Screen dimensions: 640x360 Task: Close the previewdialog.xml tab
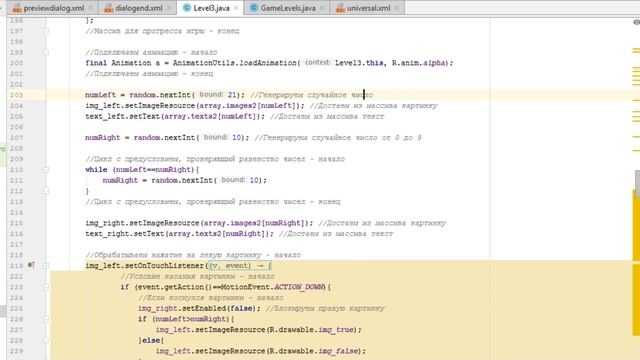91,8
